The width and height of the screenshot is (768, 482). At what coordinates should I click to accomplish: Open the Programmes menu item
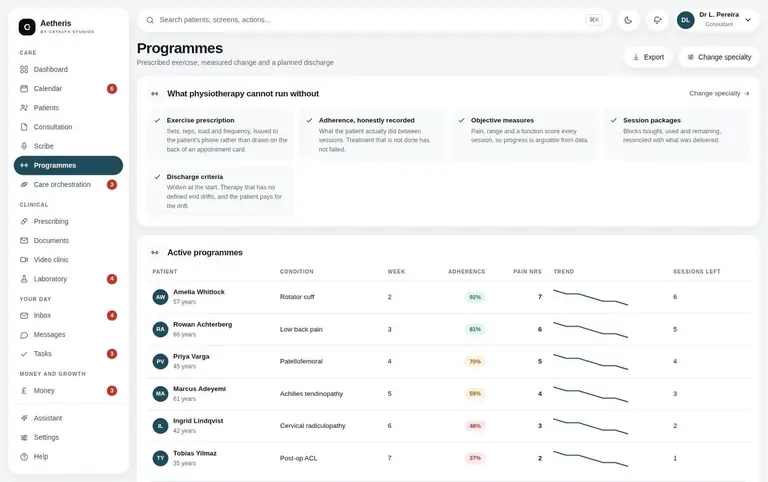[69, 166]
